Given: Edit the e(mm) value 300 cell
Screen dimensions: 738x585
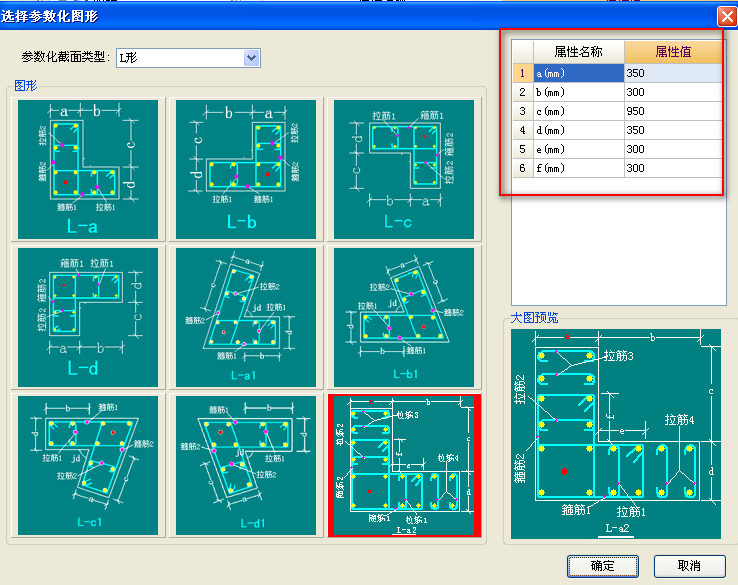Looking at the screenshot, I should pyautogui.click(x=673, y=149).
